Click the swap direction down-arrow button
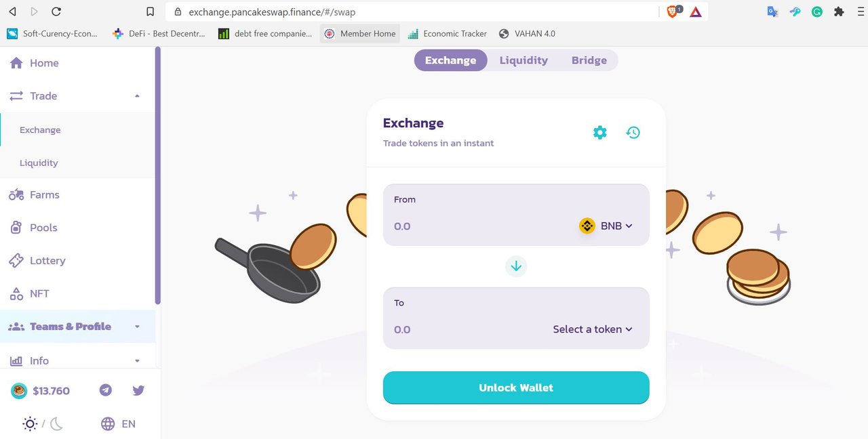The width and height of the screenshot is (868, 439). point(516,266)
